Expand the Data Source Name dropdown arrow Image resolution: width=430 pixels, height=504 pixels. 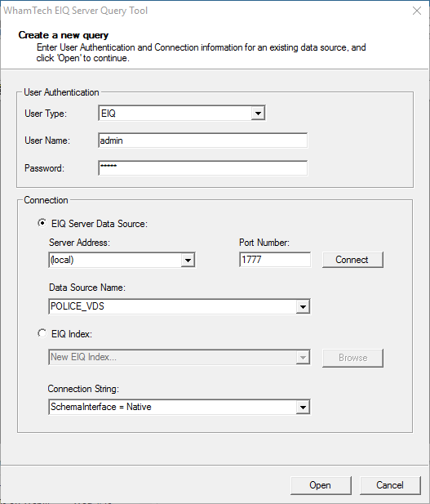(303, 306)
